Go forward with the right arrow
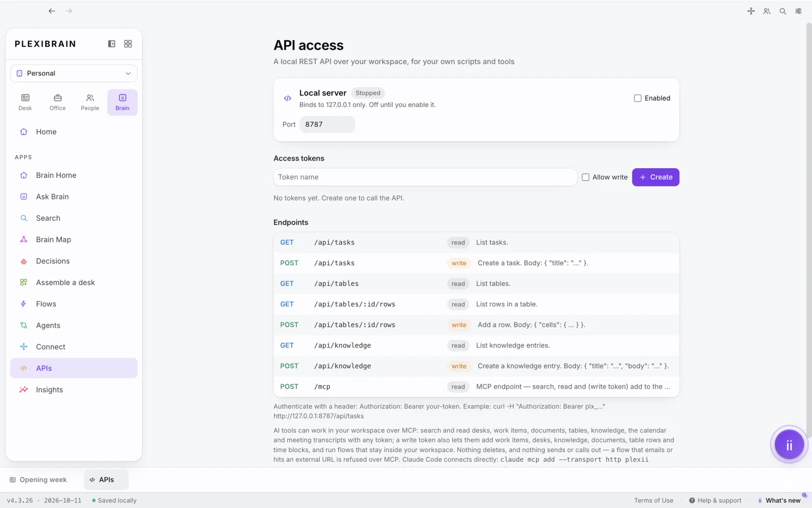812x508 pixels. pos(69,11)
